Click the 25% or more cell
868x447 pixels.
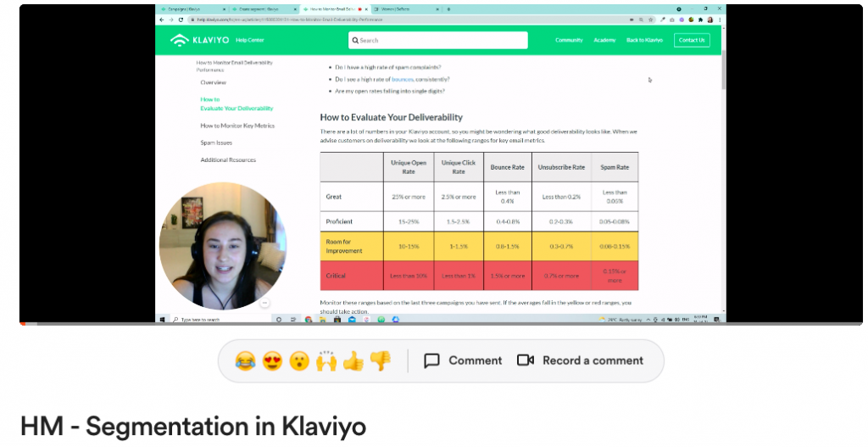[x=409, y=197]
